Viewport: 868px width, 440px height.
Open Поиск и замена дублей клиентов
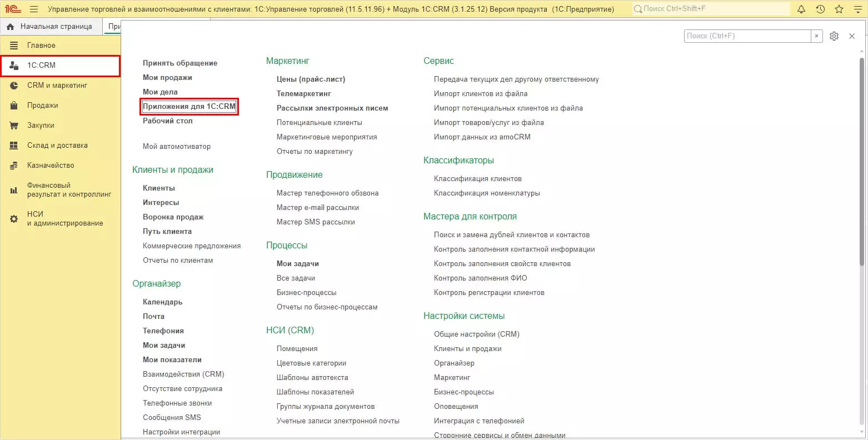tap(512, 235)
